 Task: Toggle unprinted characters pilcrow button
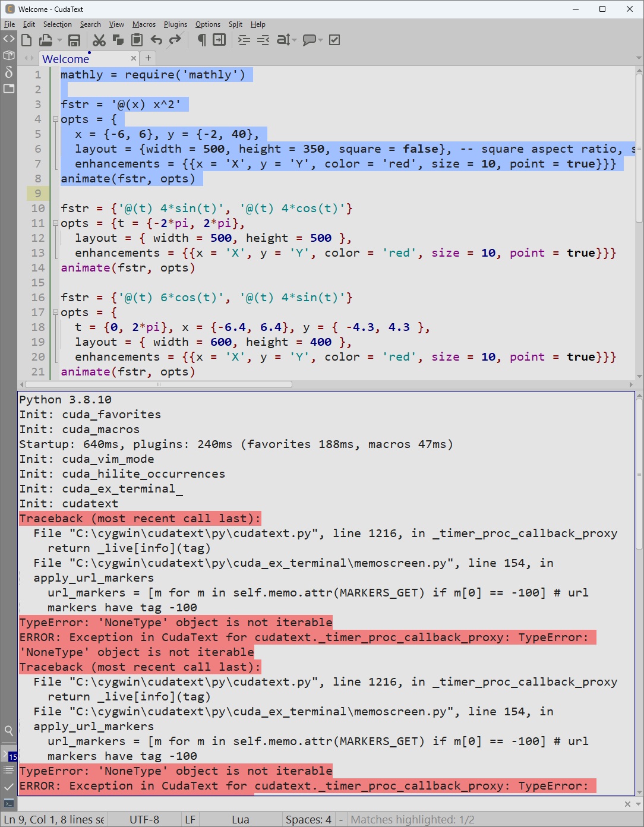click(201, 40)
